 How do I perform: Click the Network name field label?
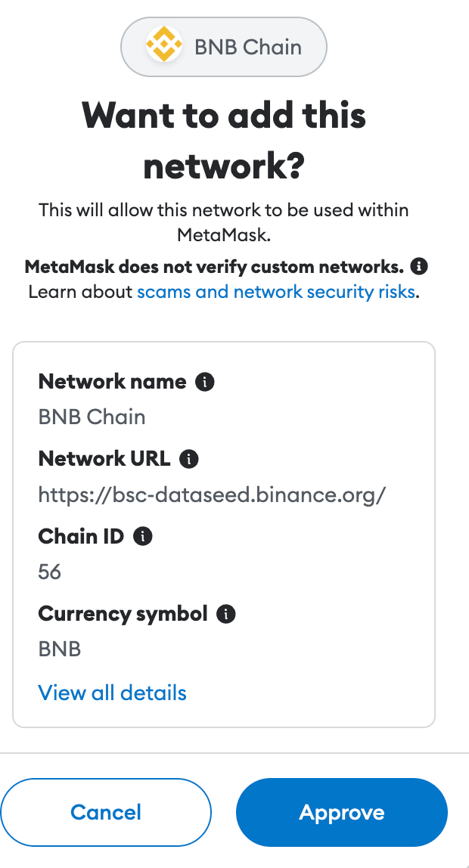pos(112,381)
